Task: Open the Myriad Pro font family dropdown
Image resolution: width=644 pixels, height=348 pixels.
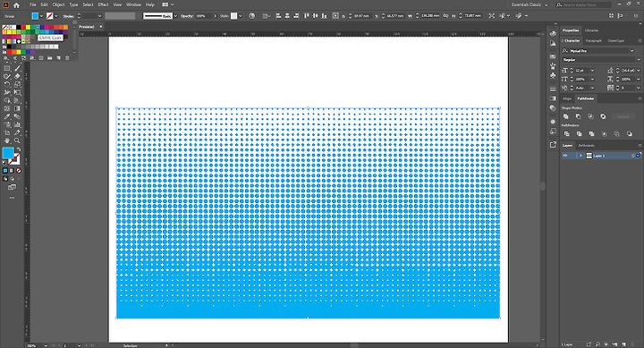Action: pos(631,50)
